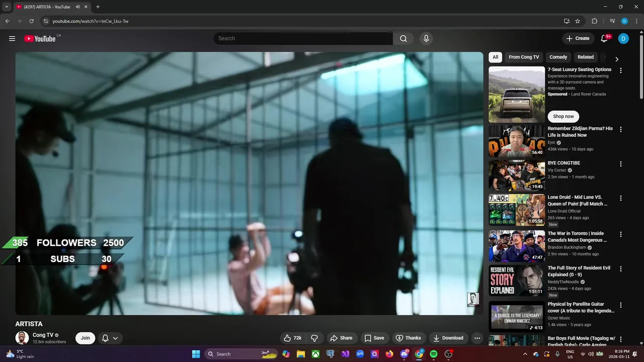Open options for Physical guitar cover video
The height and width of the screenshot is (362, 644).
[x=621, y=305]
